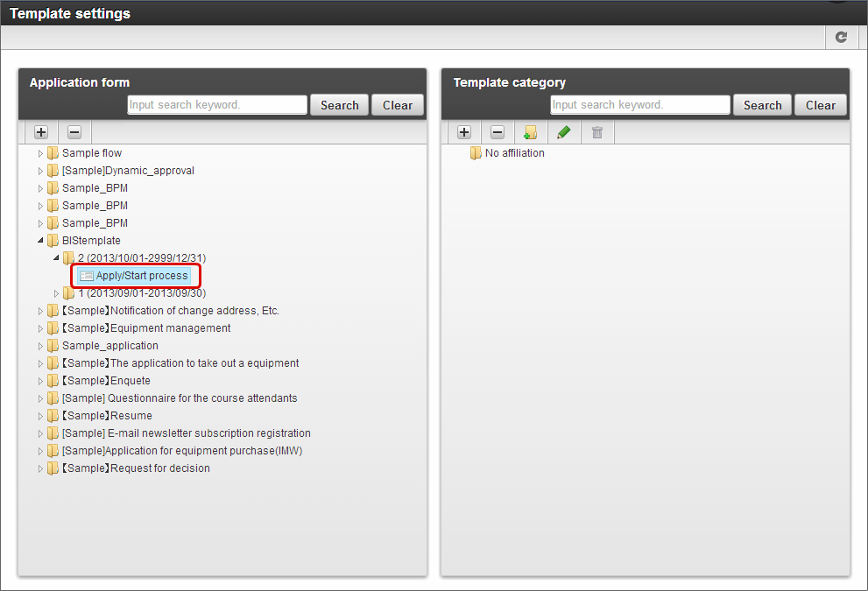Click folder icon of Sample_application
The image size is (868, 591).
click(53, 346)
